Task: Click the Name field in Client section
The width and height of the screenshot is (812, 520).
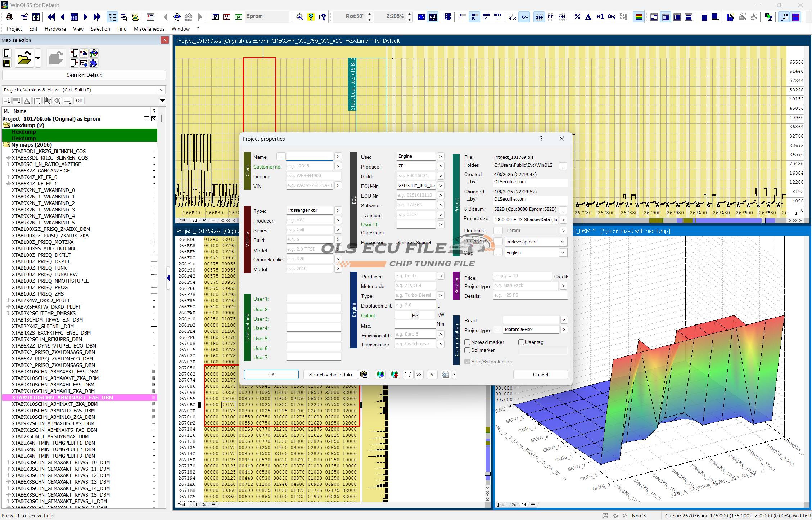Action: click(310, 157)
